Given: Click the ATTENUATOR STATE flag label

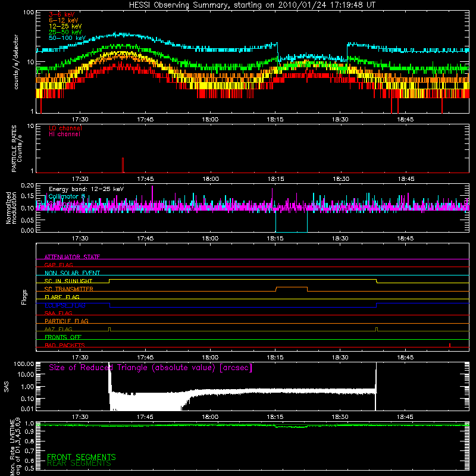Looking at the screenshot, I should [72, 257].
